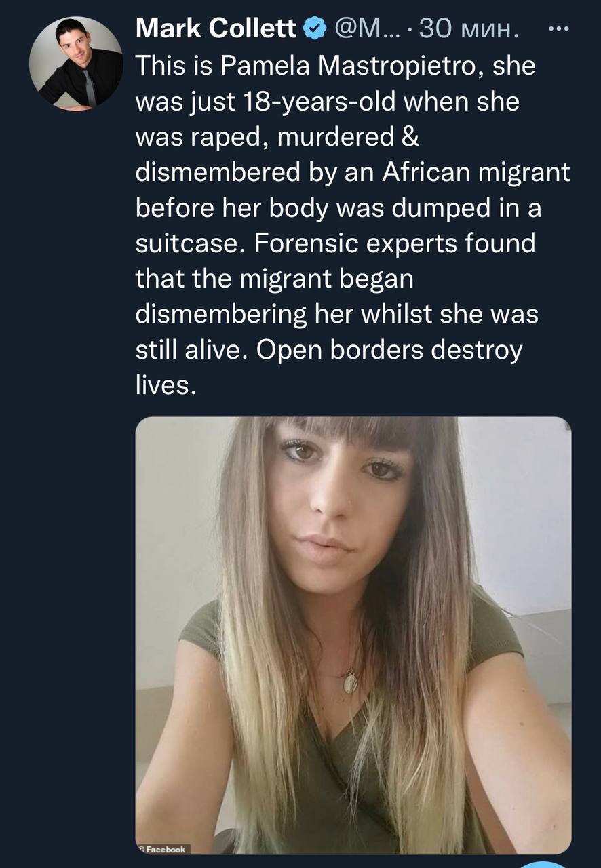
Task: Expand the attached photo in the tweet
Action: (353, 634)
